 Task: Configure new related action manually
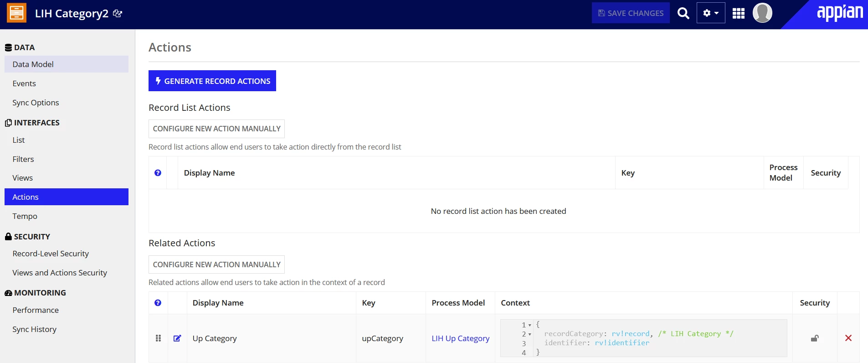[216, 264]
